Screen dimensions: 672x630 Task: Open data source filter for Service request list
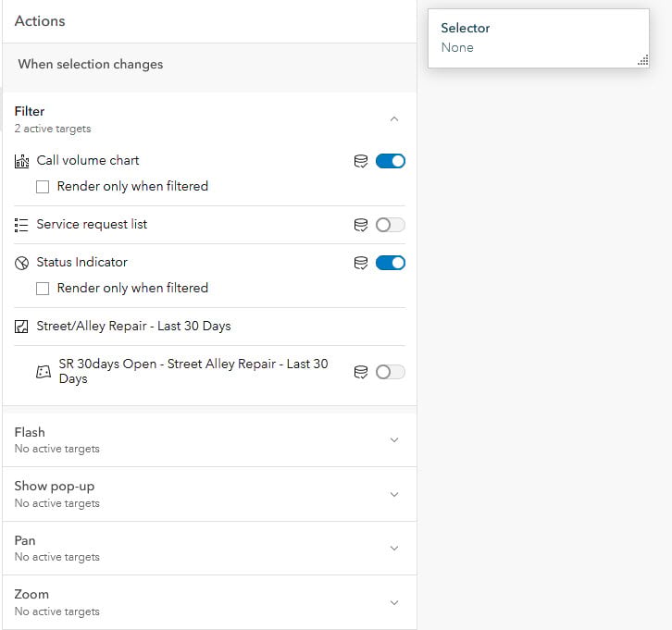coord(361,225)
